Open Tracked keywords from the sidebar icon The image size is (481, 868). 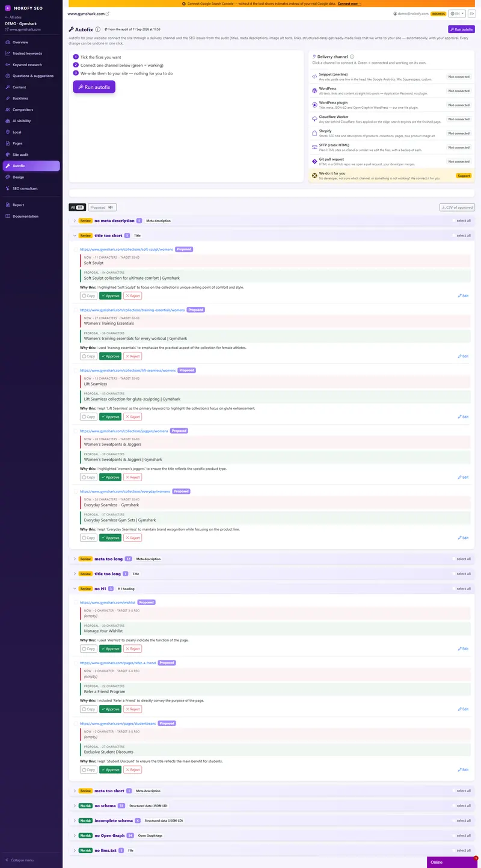[8, 54]
